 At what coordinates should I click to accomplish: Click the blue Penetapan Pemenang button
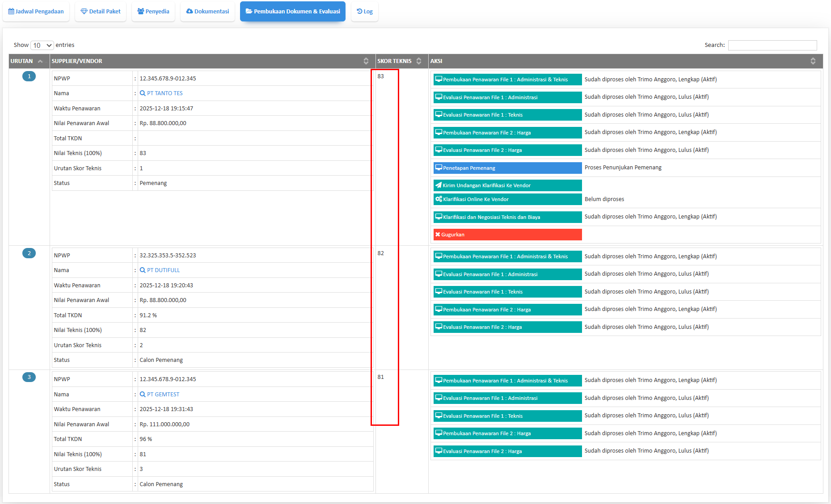point(507,168)
